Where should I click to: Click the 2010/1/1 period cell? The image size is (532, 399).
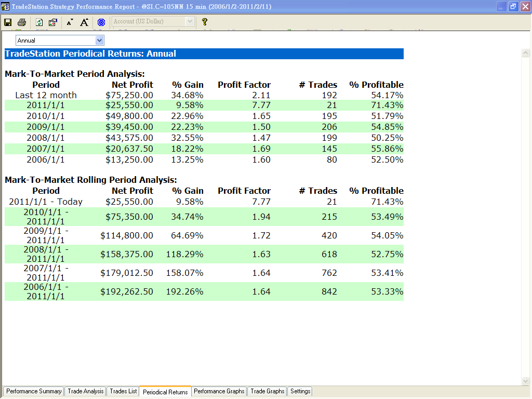pyautogui.click(x=46, y=116)
